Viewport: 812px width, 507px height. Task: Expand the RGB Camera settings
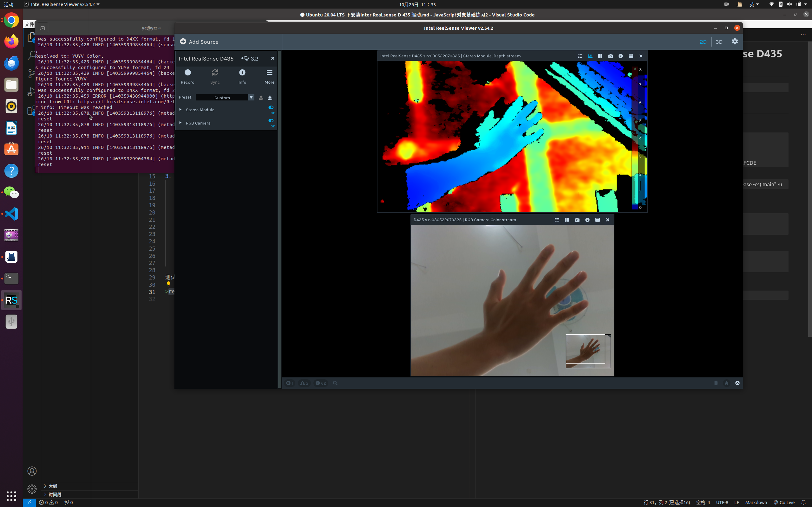coord(180,123)
